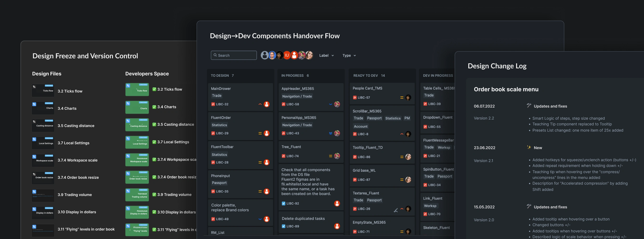
Task: Click the Grid base_WL card title
Action: click(364, 170)
